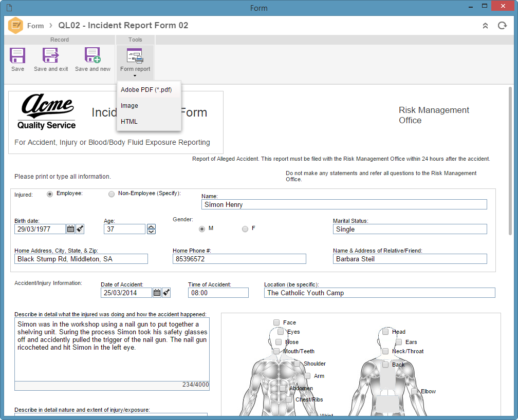518x420 pixels.
Task: Click the Name field with Simon Henry
Action: coord(344,204)
